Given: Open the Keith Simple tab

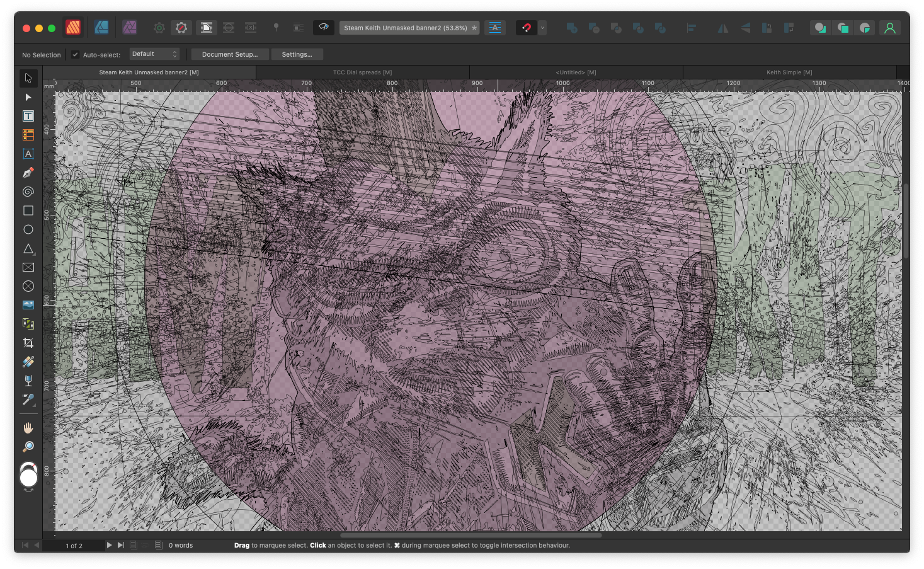Looking at the screenshot, I should coord(789,72).
